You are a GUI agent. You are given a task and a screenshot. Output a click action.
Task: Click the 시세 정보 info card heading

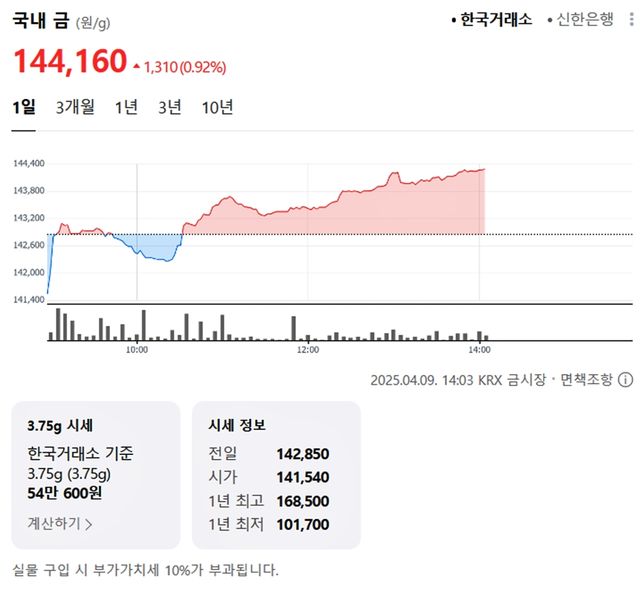click(237, 425)
